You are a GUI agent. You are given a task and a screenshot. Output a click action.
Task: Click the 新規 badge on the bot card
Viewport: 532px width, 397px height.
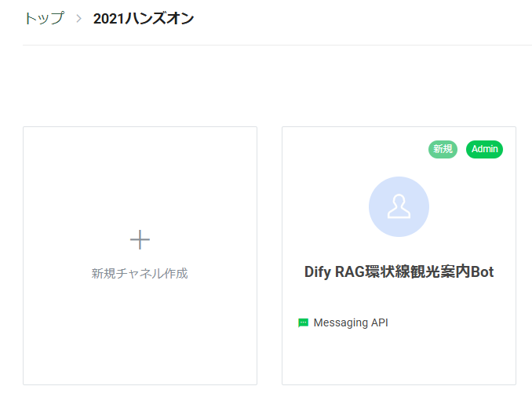pyautogui.click(x=443, y=149)
